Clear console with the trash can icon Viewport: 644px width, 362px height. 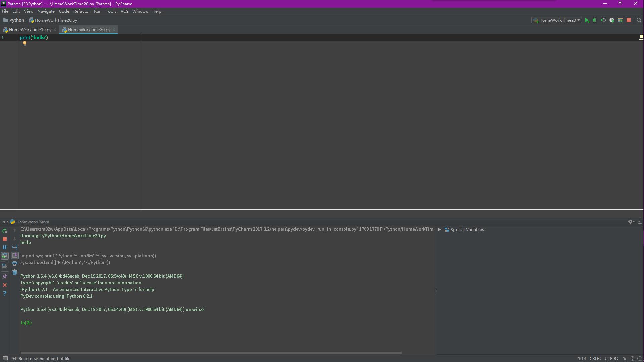(x=15, y=272)
